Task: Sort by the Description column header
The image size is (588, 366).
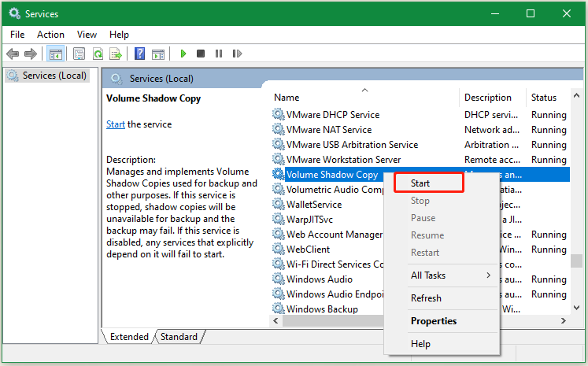Action: (x=493, y=98)
